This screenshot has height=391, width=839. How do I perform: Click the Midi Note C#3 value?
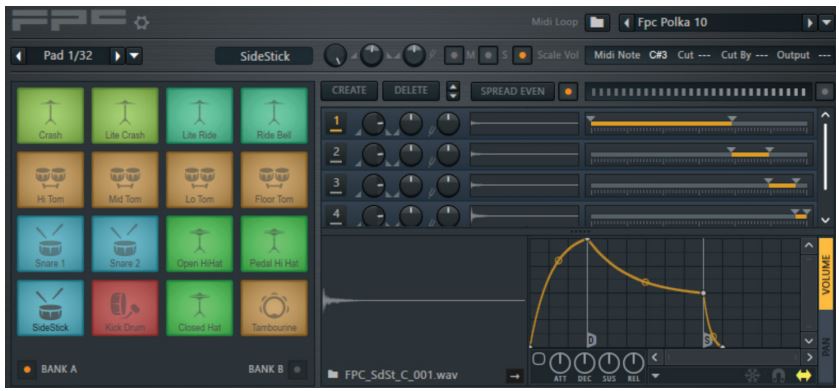click(659, 56)
